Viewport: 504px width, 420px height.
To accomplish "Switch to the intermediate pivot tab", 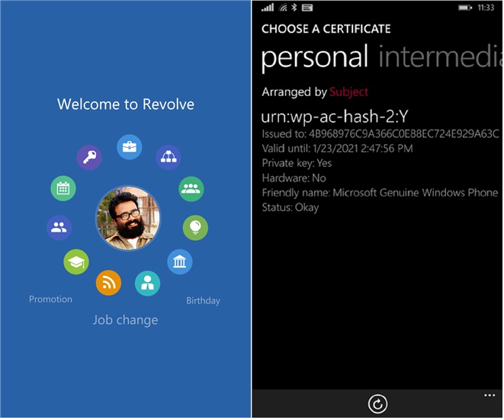I will [441, 56].
